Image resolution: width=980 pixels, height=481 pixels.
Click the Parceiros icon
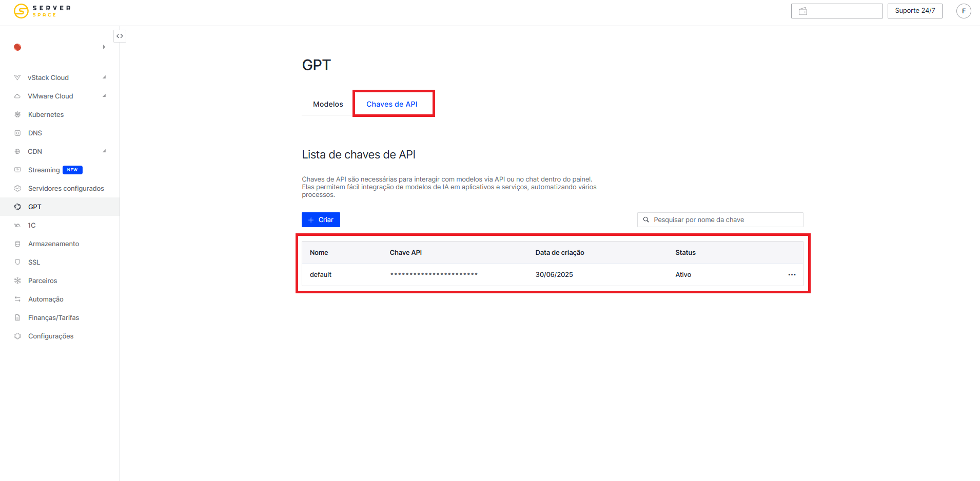(x=17, y=280)
